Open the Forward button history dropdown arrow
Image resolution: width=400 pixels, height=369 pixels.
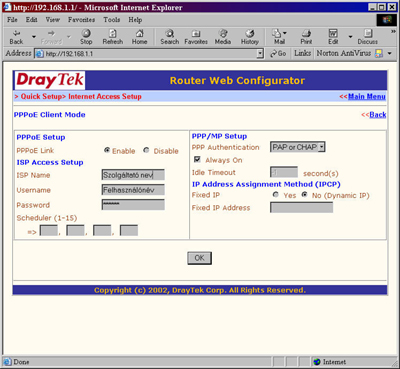[x=69, y=36]
